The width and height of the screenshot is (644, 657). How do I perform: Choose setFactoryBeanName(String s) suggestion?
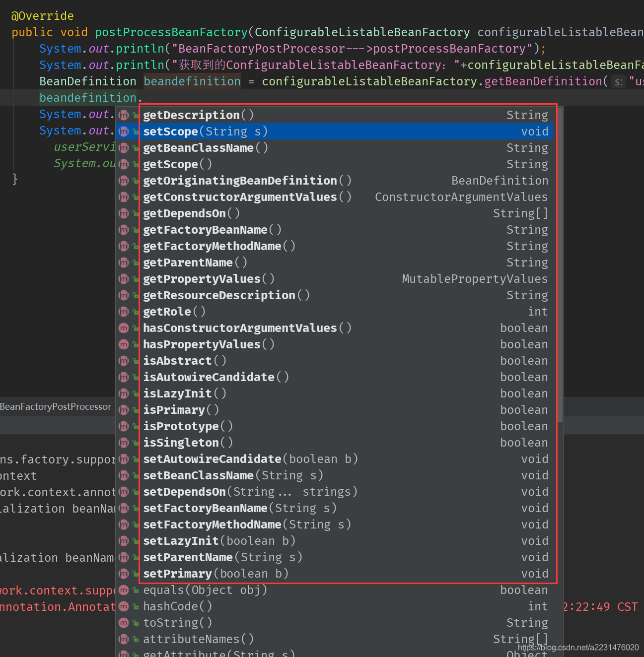click(335, 508)
